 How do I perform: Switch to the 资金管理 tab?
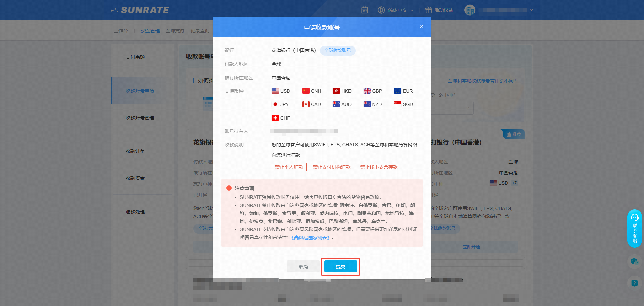coord(150,31)
